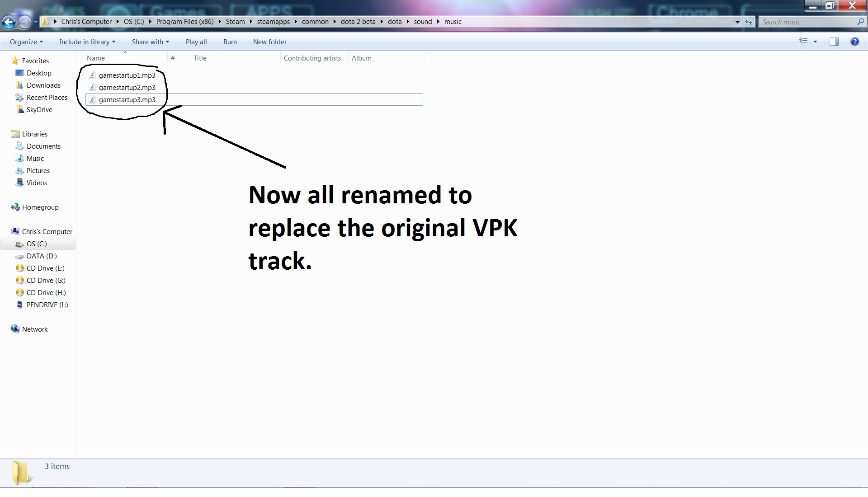868x497 pixels.
Task: Open the Network icon in sidebar
Action: click(15, 329)
